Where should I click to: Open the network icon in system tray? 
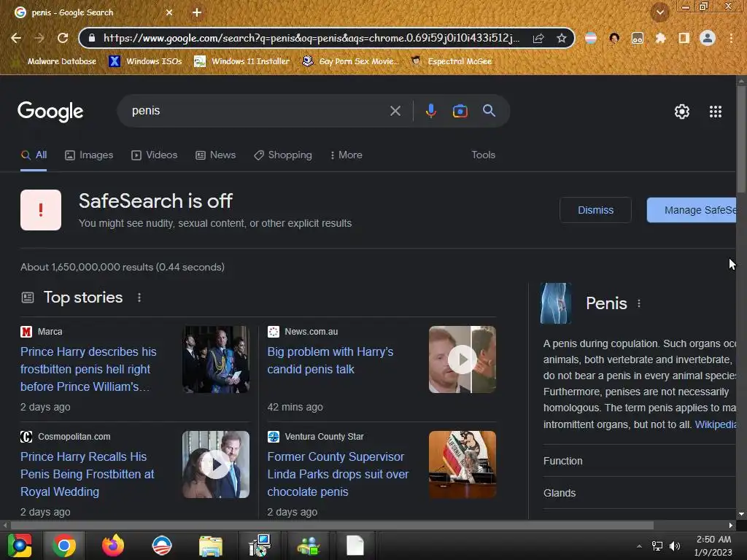point(657,546)
